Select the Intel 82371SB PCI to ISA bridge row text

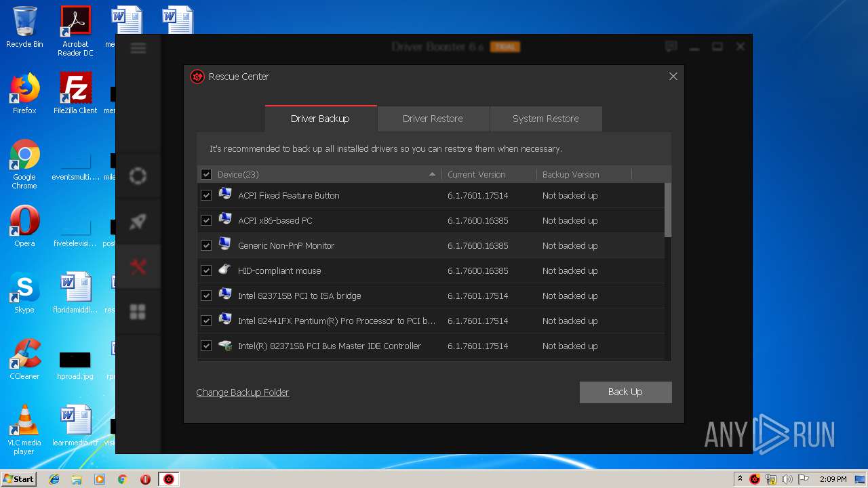pyautogui.click(x=299, y=296)
